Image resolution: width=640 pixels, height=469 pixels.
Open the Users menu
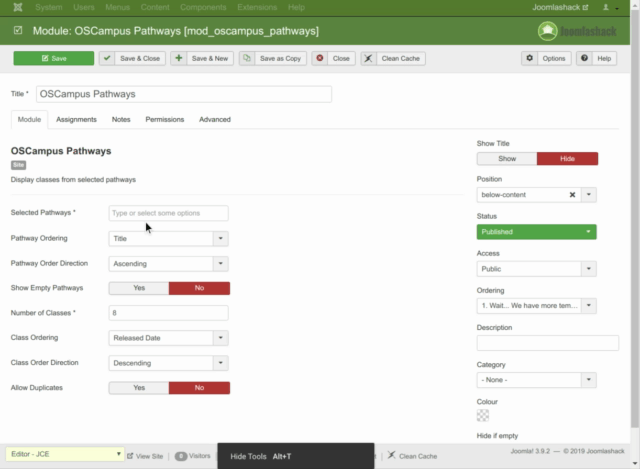pos(84,7)
